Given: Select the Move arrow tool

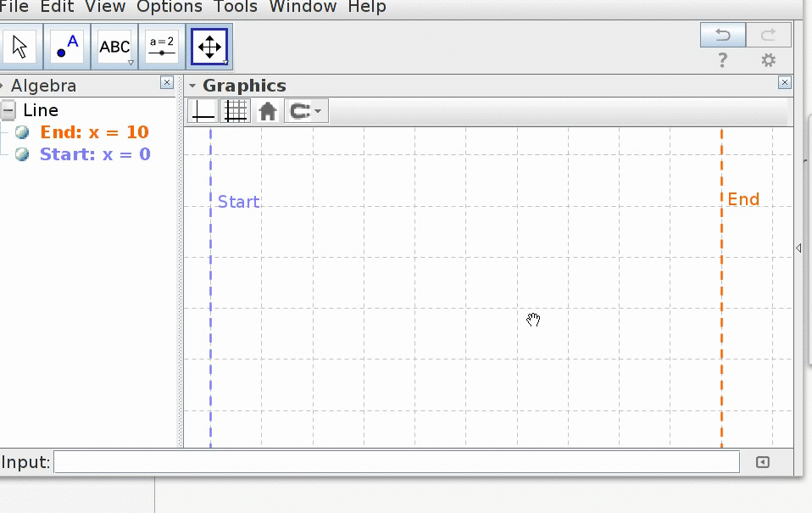Looking at the screenshot, I should [x=21, y=47].
